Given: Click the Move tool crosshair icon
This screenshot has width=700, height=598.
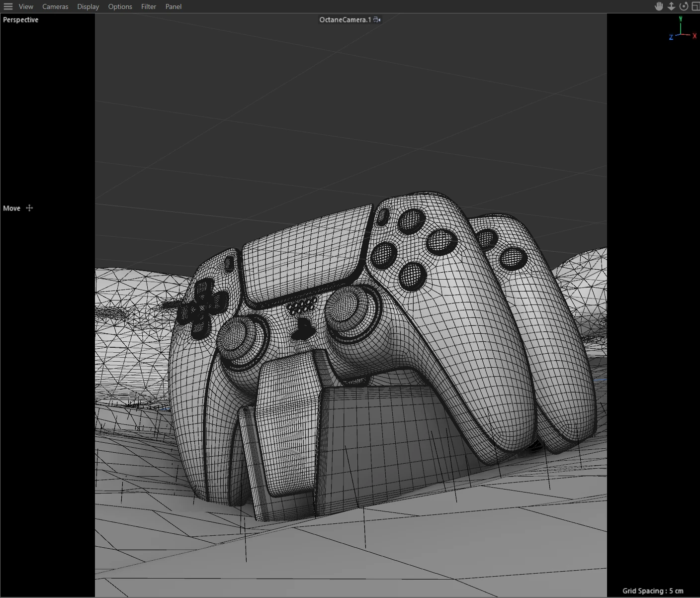Looking at the screenshot, I should pyautogui.click(x=29, y=208).
